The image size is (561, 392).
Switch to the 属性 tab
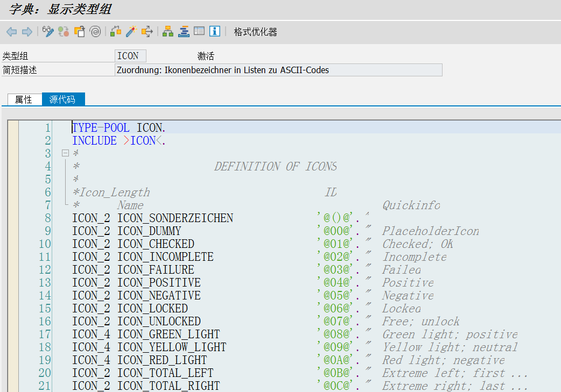point(23,99)
